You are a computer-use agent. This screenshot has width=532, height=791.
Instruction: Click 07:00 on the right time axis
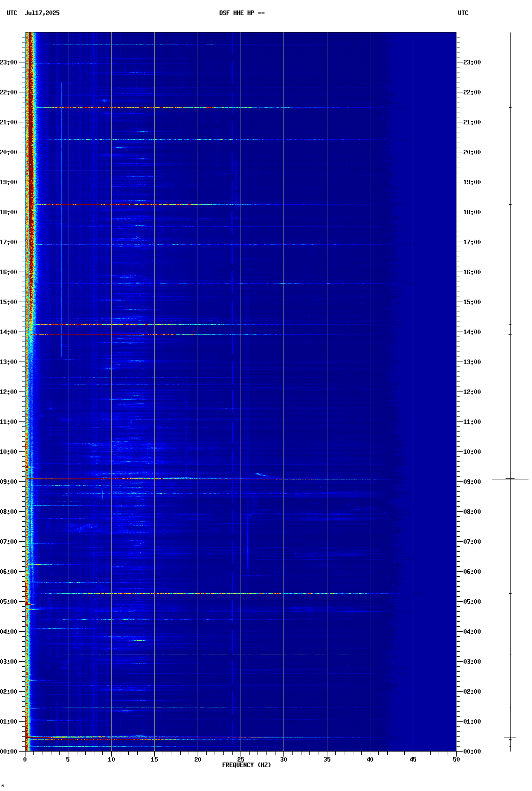(x=472, y=542)
